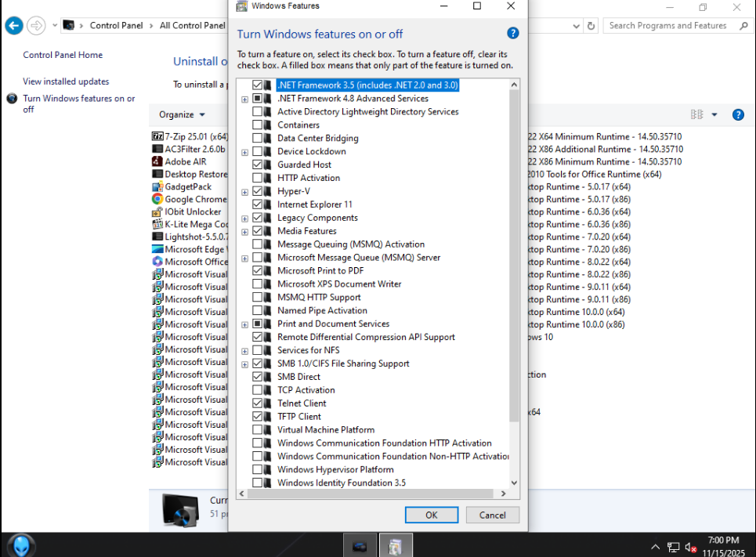This screenshot has height=557, width=756.
Task: Click the Programs and Features taskbar button
Action: pyautogui.click(x=396, y=545)
